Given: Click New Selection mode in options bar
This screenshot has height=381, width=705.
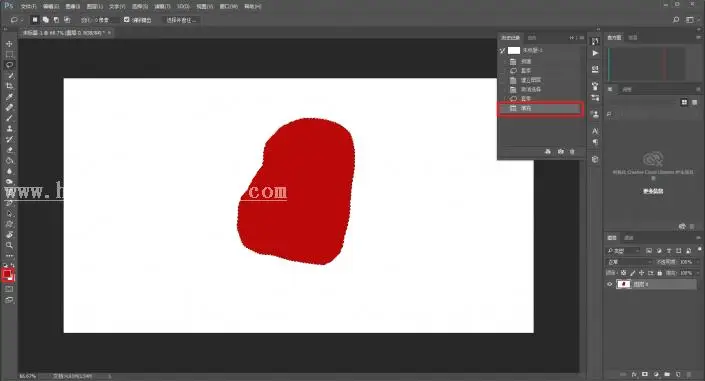Looking at the screenshot, I should tap(35, 20).
